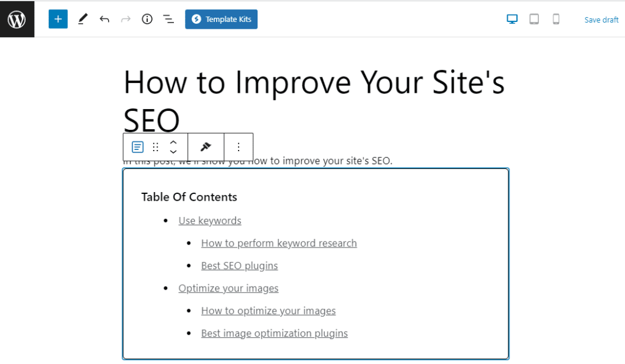
Task: Click the Table of Contents block type icon
Action: 138,147
